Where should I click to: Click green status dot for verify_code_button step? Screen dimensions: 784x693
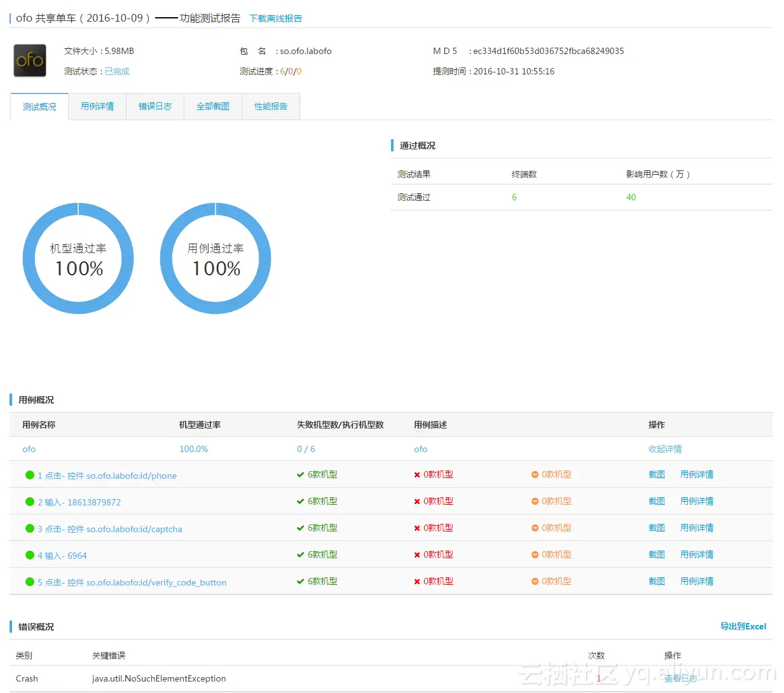pyautogui.click(x=30, y=582)
